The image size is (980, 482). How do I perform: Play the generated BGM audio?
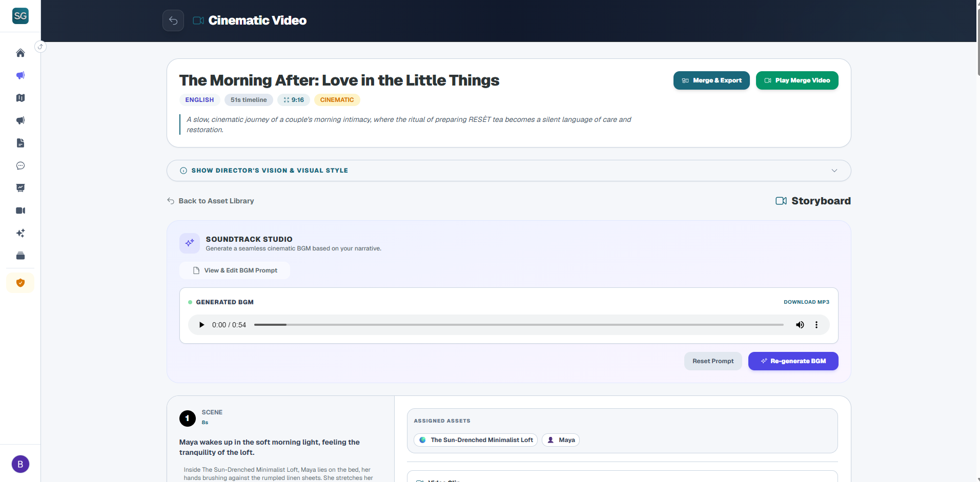click(x=201, y=325)
